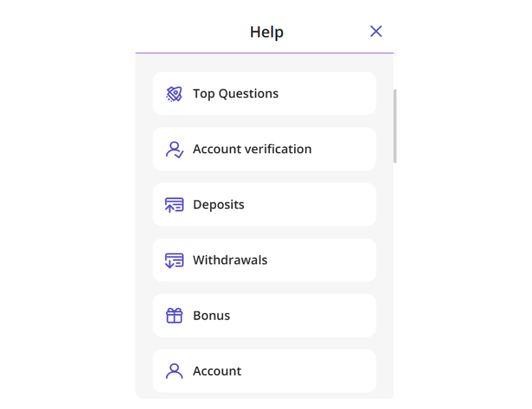Image resolution: width=532 pixels, height=409 pixels.
Task: Open the Account verification help topic
Action: [265, 149]
